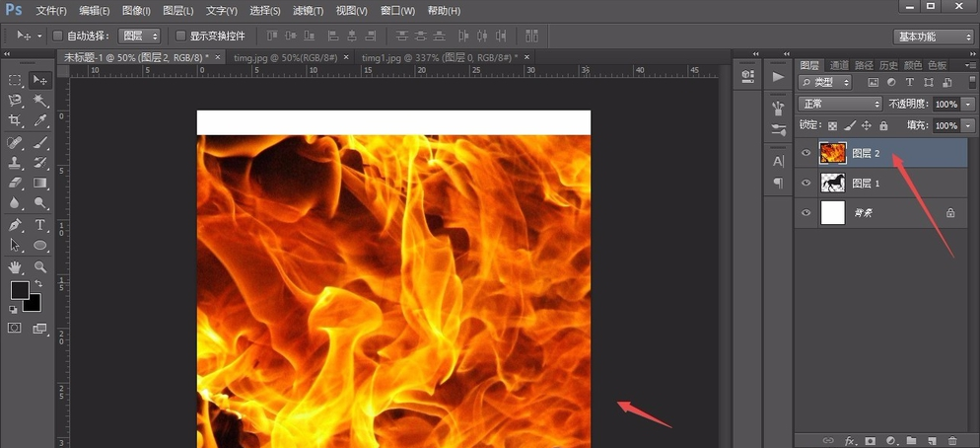Screen dimensions: 980x448
Task: Create a new group folder icon
Action: click(x=911, y=440)
